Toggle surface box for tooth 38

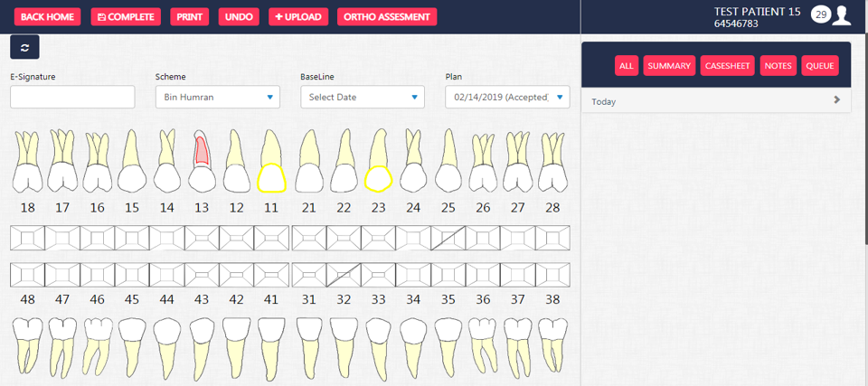(x=552, y=275)
